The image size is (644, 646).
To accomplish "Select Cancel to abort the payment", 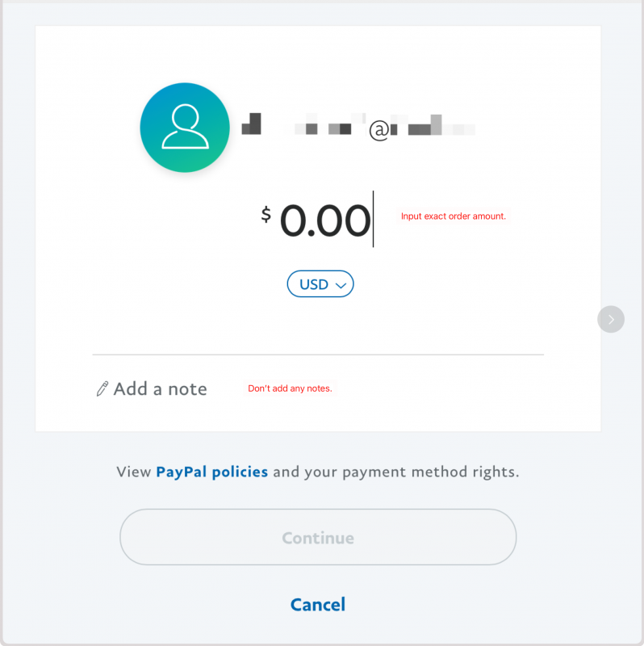I will point(318,604).
